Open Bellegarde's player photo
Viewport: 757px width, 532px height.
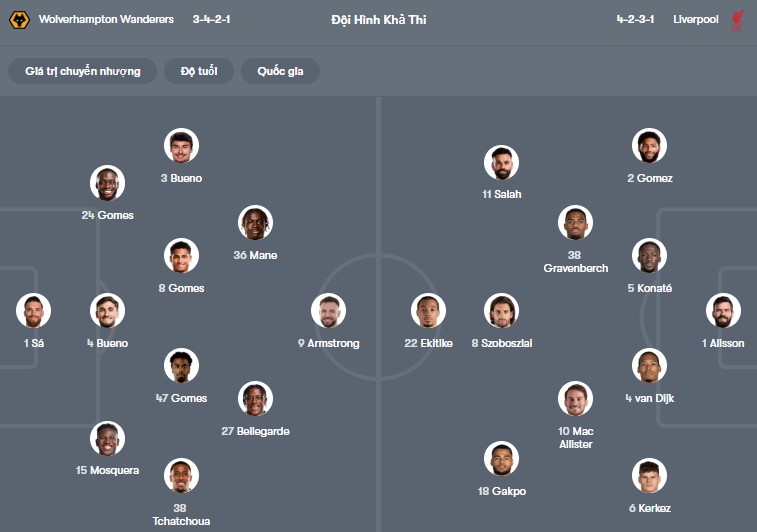(x=255, y=399)
